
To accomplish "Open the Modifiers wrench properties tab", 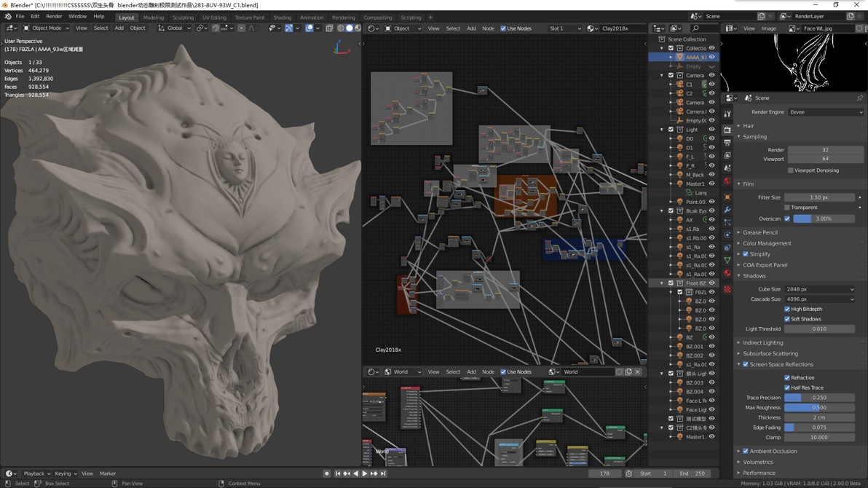I will click(x=727, y=209).
